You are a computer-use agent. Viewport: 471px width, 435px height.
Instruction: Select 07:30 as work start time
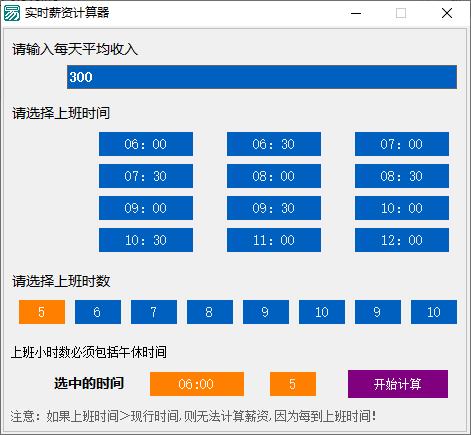[146, 176]
